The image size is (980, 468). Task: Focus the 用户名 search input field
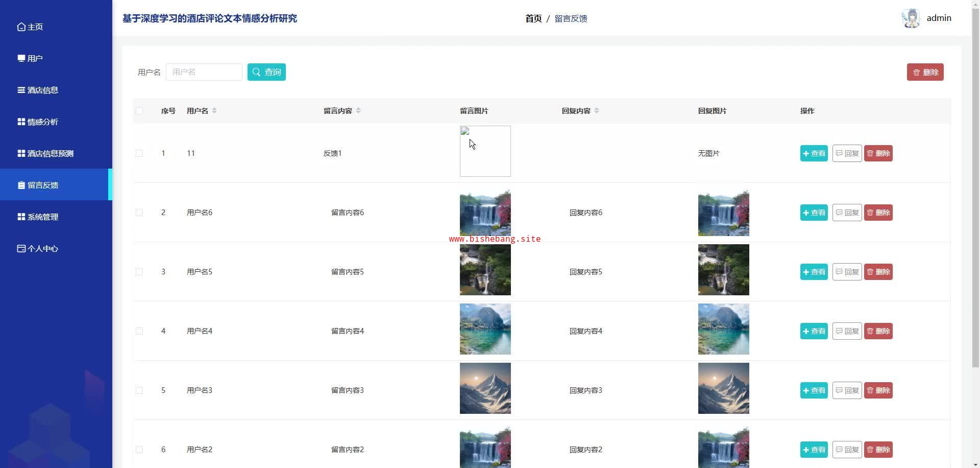point(204,72)
